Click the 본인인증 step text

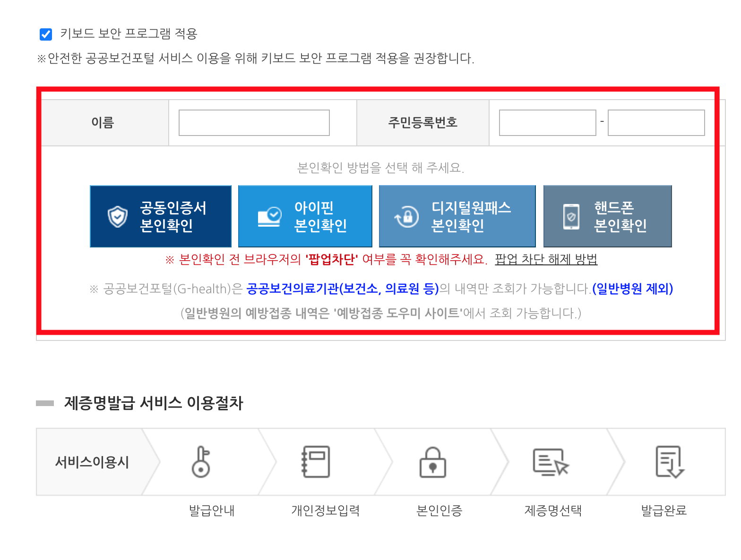pyautogui.click(x=439, y=510)
